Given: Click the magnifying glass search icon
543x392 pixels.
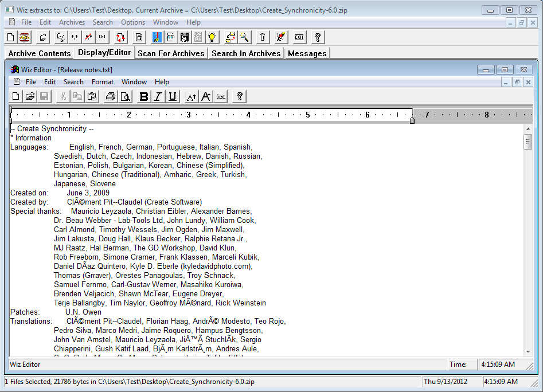Looking at the screenshot, I should tap(244, 37).
